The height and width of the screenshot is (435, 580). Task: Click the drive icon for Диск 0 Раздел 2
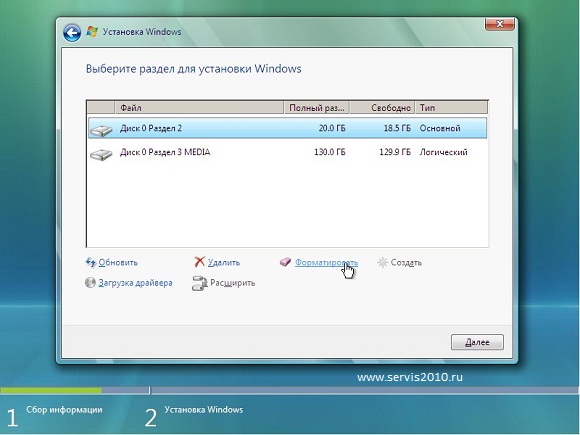point(101,130)
